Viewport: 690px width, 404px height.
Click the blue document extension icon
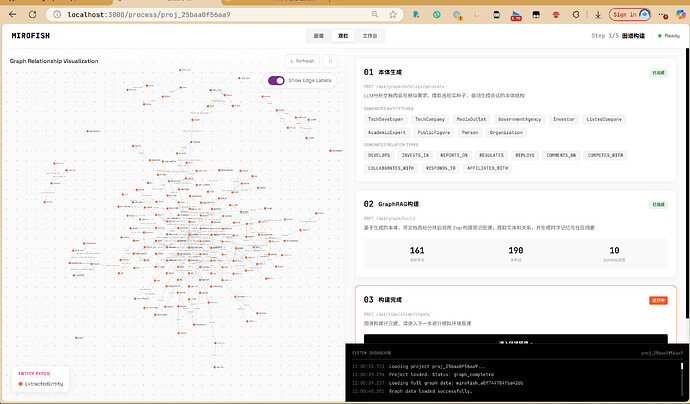(416, 15)
